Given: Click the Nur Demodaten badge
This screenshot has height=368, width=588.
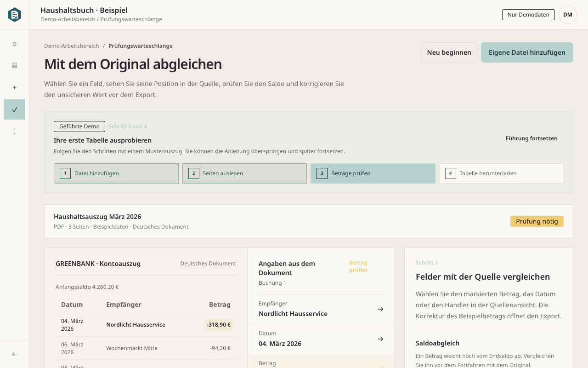Looking at the screenshot, I should point(528,15).
